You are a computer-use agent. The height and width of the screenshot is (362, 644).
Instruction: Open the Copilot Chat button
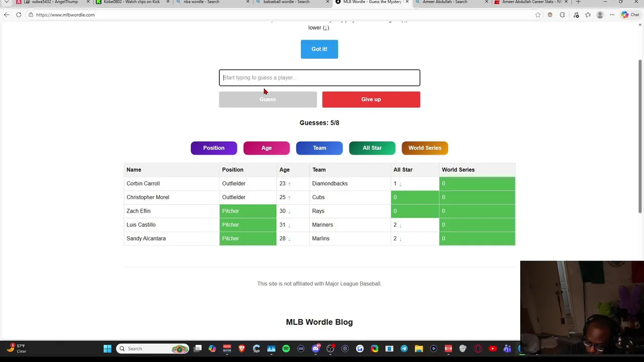click(x=629, y=15)
